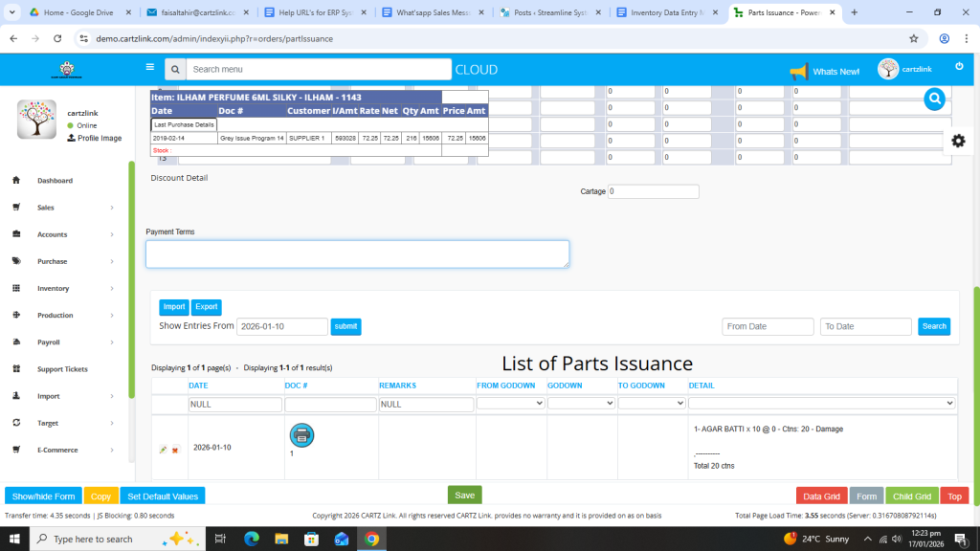This screenshot has height=551, width=980.
Task: Open the settings gear icon
Action: point(958,141)
